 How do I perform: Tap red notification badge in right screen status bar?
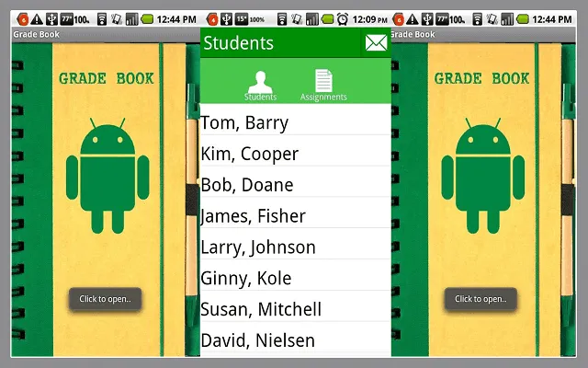click(x=398, y=19)
